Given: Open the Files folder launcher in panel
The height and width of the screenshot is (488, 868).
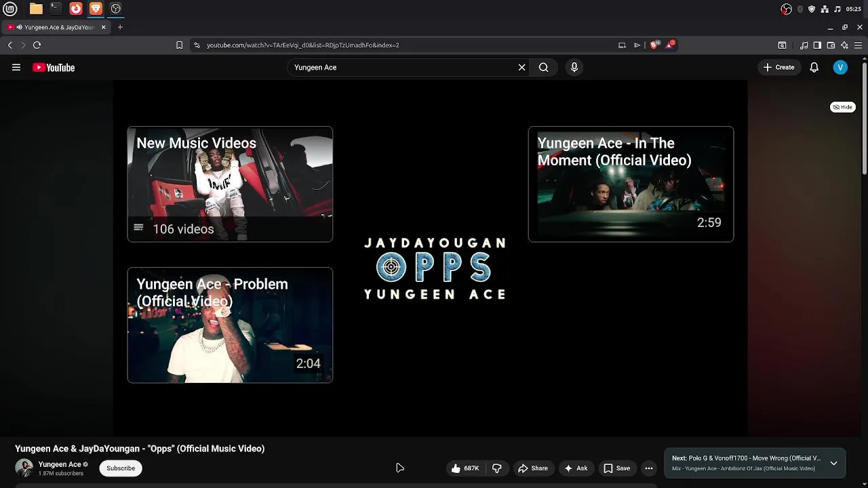Looking at the screenshot, I should [36, 9].
